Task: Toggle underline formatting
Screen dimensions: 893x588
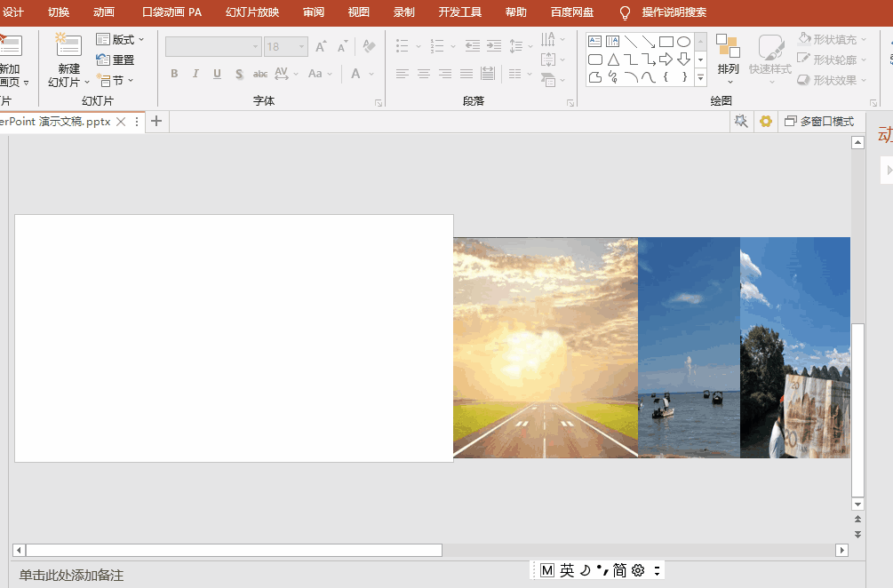Action: pos(217,74)
